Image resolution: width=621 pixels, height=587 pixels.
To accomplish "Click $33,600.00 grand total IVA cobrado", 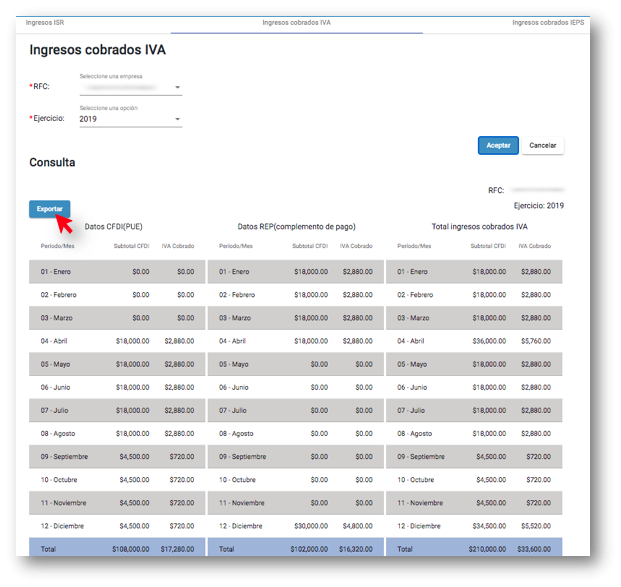I will click(534, 549).
